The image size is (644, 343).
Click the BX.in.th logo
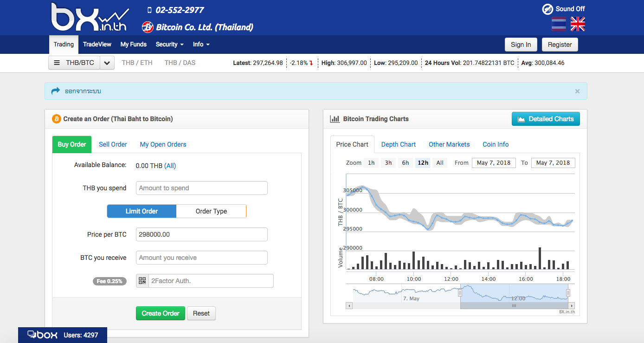coord(90,17)
